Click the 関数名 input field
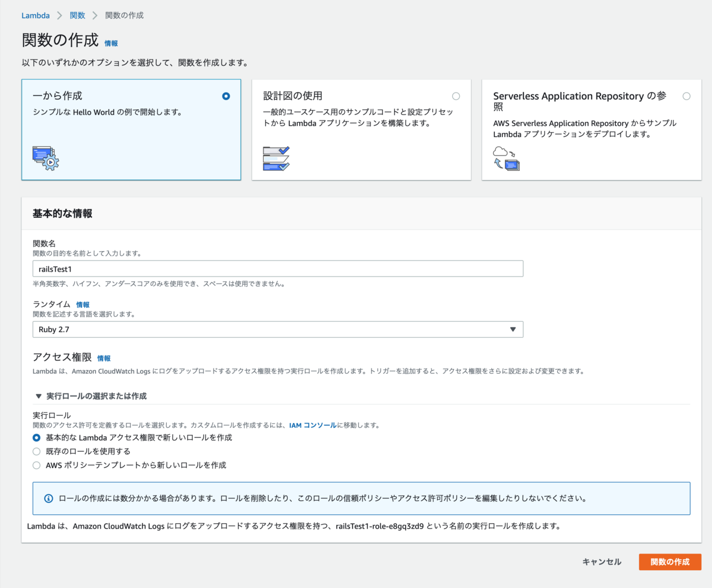This screenshot has height=588, width=712. click(x=278, y=269)
